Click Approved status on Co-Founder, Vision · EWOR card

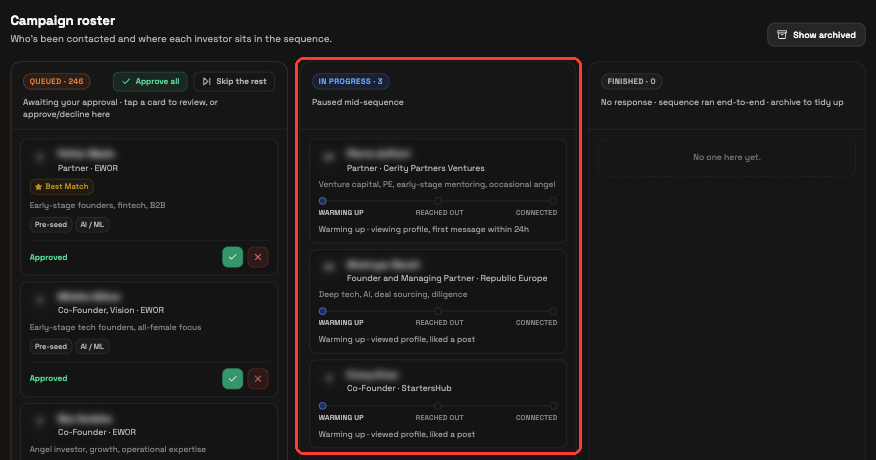click(x=49, y=378)
